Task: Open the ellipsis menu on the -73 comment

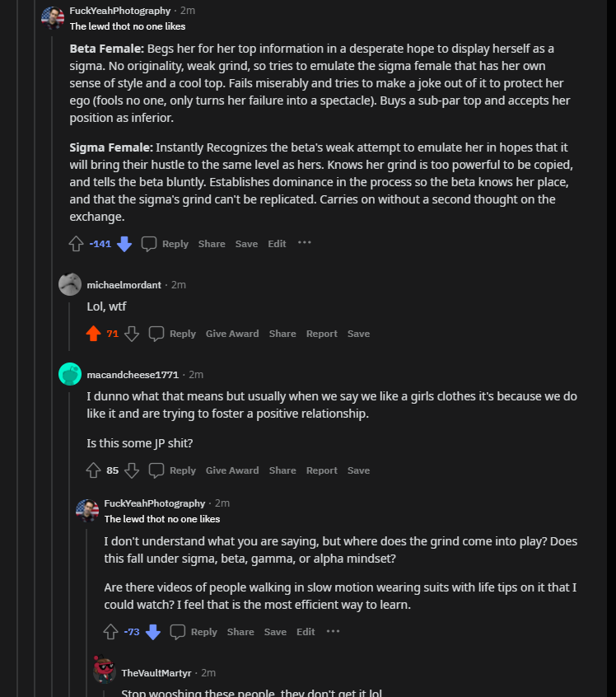Action: [x=333, y=631]
